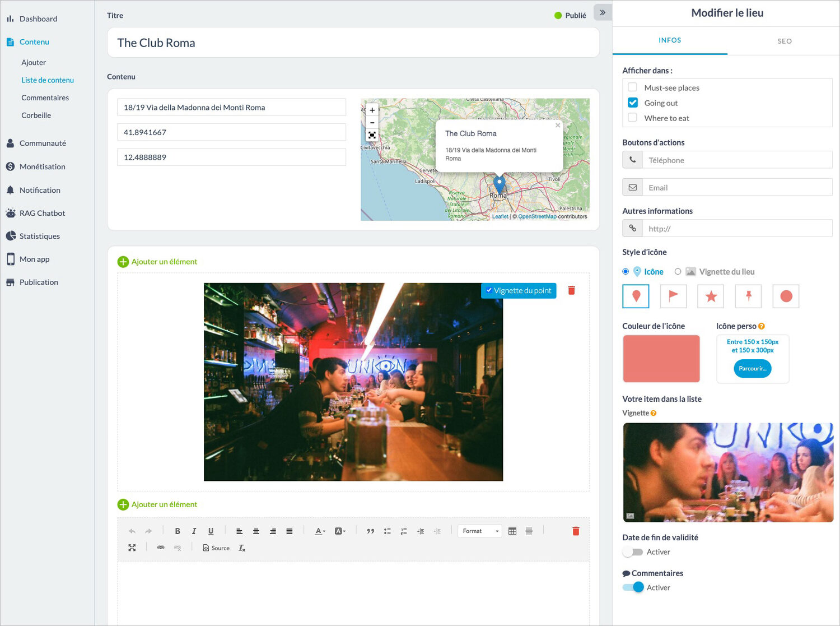
Task: Uncheck the Going out checkbox
Action: pyautogui.click(x=632, y=103)
